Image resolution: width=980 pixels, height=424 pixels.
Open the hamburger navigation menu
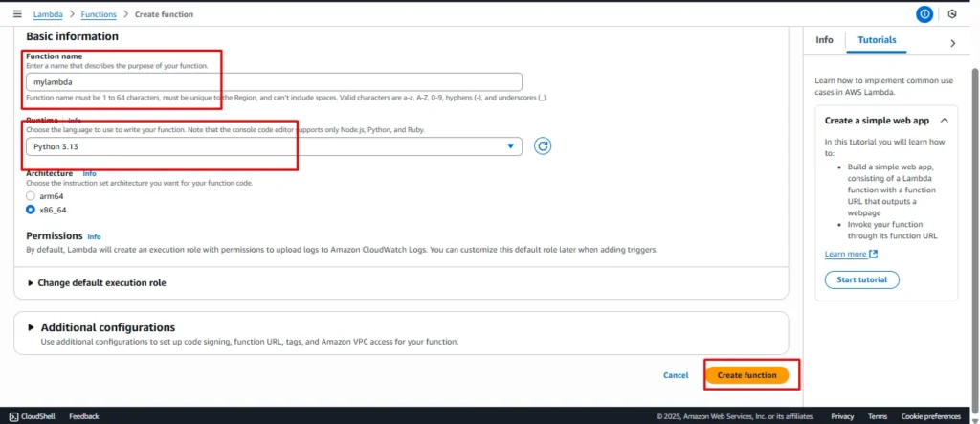click(17, 13)
